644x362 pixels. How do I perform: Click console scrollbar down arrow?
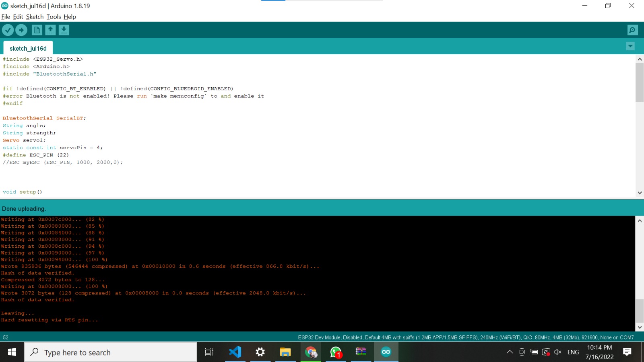tap(640, 327)
